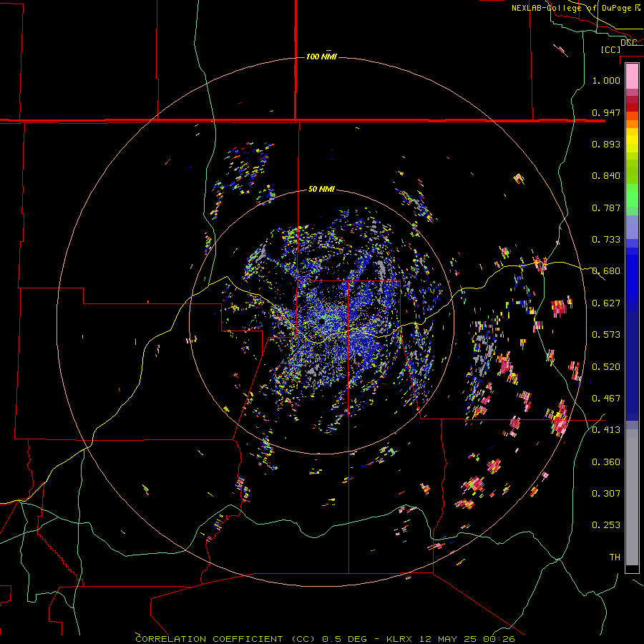The width and height of the screenshot is (644, 644).
Task: Click the 12 MAY 25 date in the caption
Action: [x=449, y=639]
